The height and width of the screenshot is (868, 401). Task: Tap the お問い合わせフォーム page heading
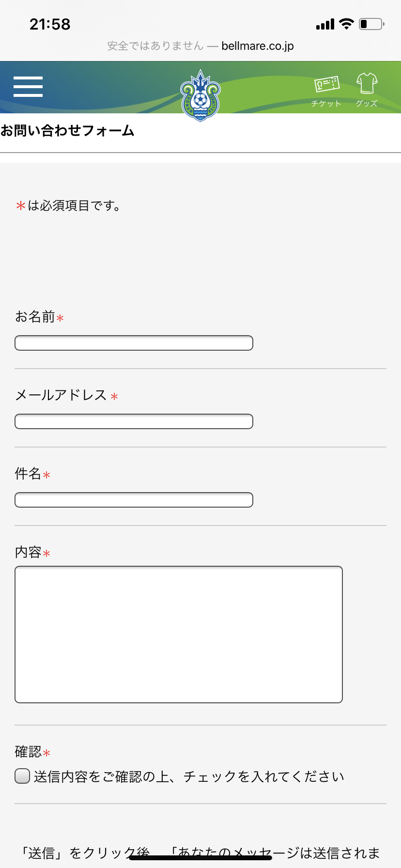pyautogui.click(x=67, y=131)
